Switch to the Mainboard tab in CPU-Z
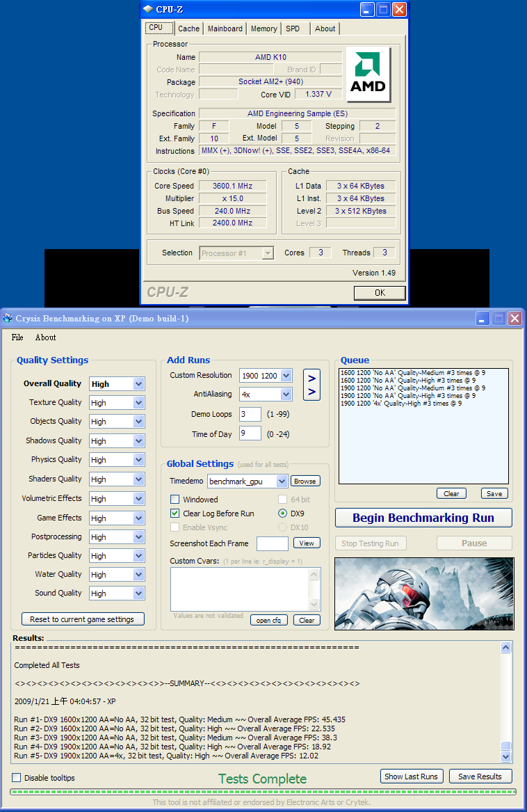Image resolution: width=527 pixels, height=812 pixels. tap(225, 29)
